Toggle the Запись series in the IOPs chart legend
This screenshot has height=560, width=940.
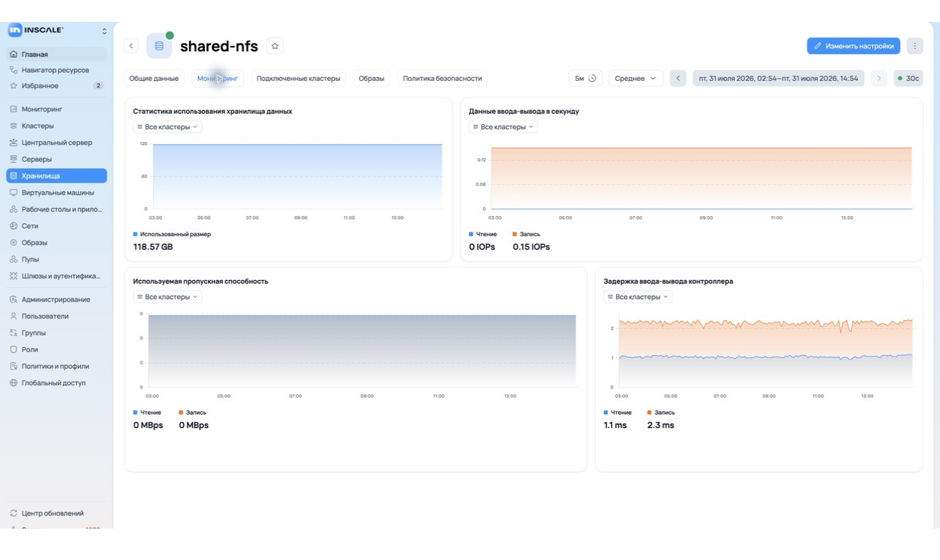tap(526, 234)
